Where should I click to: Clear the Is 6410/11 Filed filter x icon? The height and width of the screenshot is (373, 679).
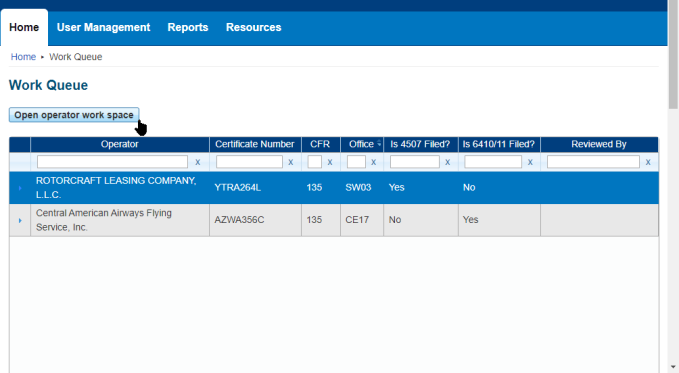(x=530, y=162)
